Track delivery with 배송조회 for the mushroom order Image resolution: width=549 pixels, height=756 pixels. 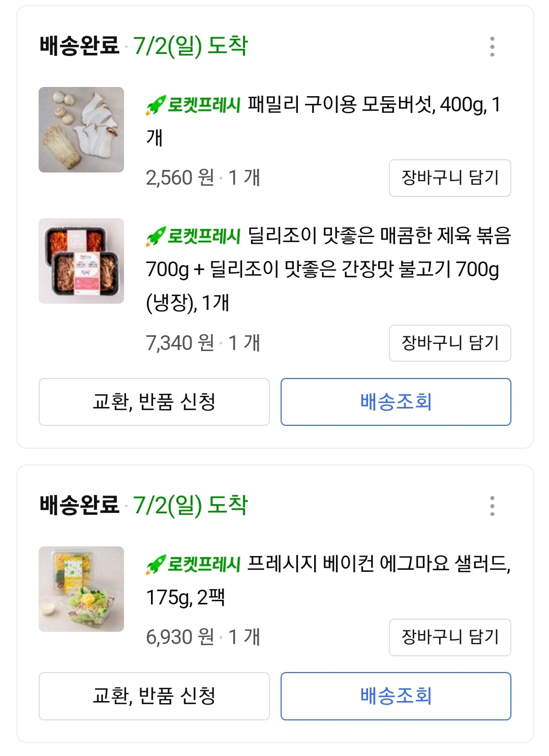point(395,402)
